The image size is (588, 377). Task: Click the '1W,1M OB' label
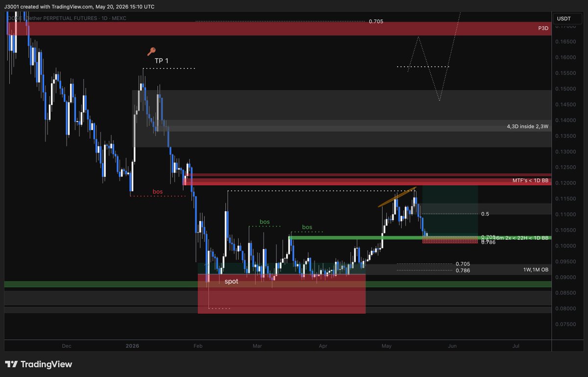(x=537, y=270)
